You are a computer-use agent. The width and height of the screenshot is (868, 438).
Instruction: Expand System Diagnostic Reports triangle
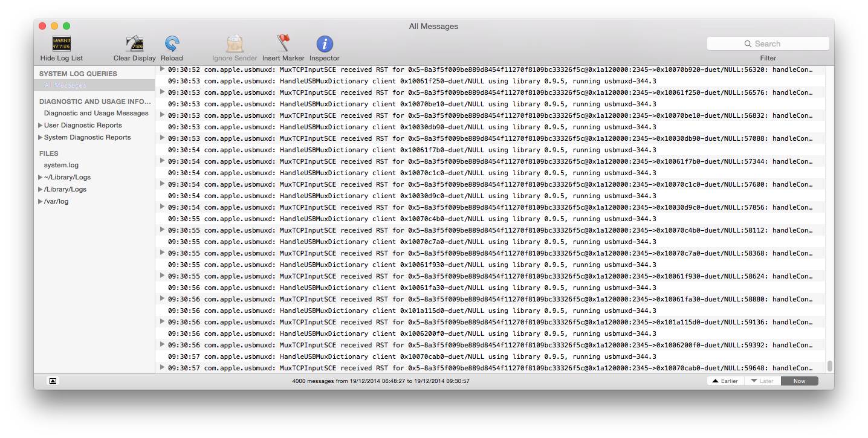(40, 137)
